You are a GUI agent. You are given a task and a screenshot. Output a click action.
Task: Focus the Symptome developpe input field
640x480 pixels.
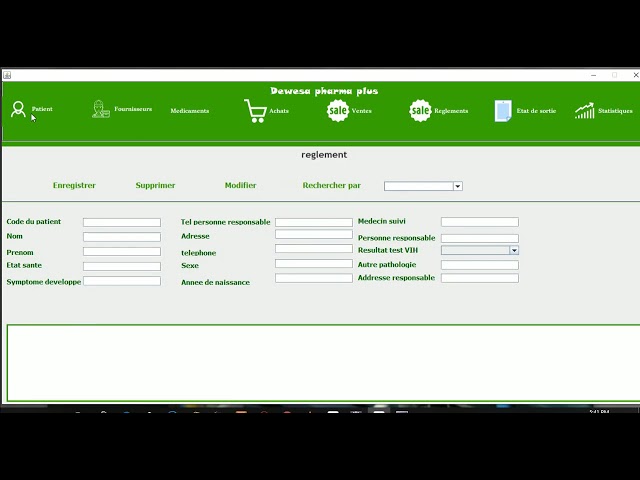(x=122, y=281)
